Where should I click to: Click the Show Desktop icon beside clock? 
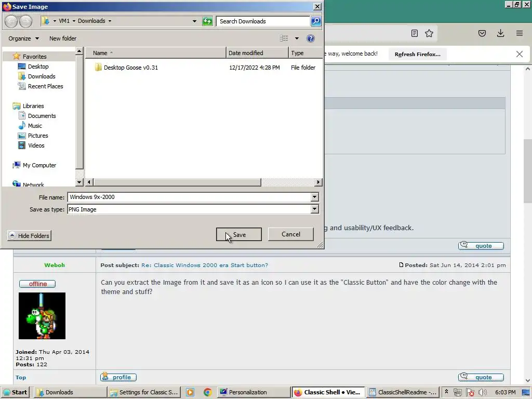coord(526,392)
